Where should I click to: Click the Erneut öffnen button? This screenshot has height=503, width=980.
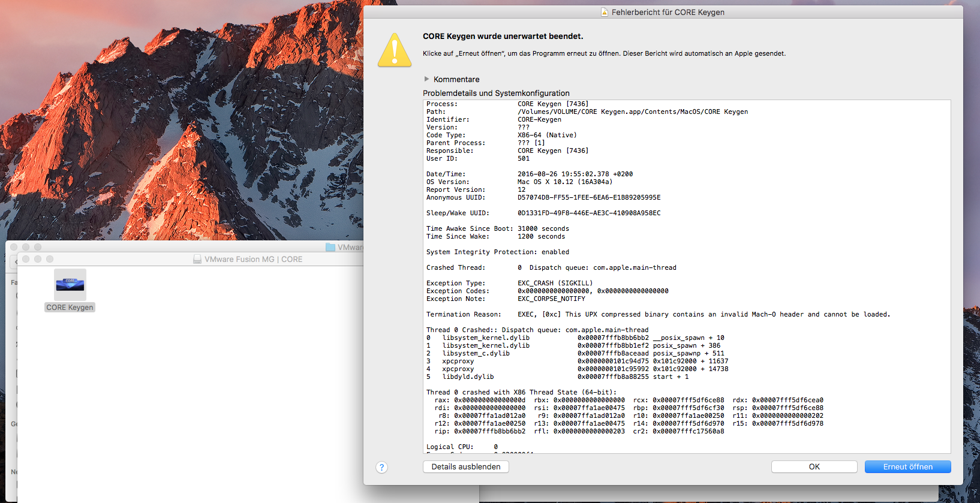tap(907, 466)
